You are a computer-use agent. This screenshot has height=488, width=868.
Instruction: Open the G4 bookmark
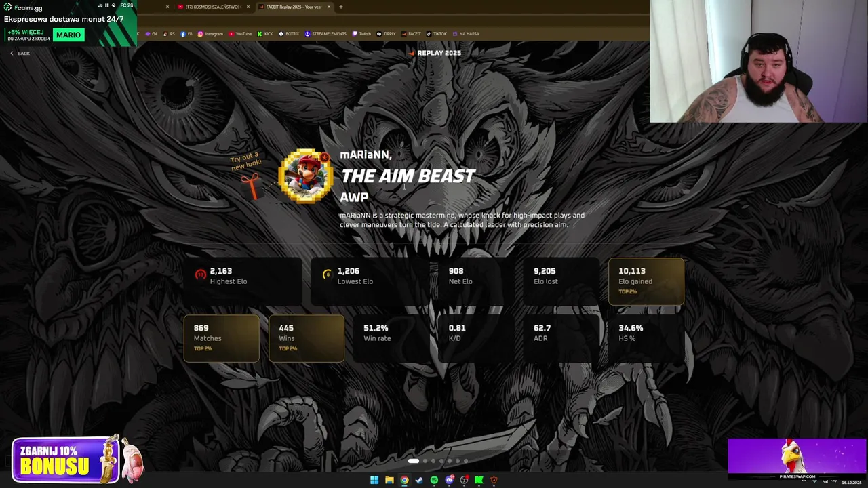pyautogui.click(x=151, y=34)
